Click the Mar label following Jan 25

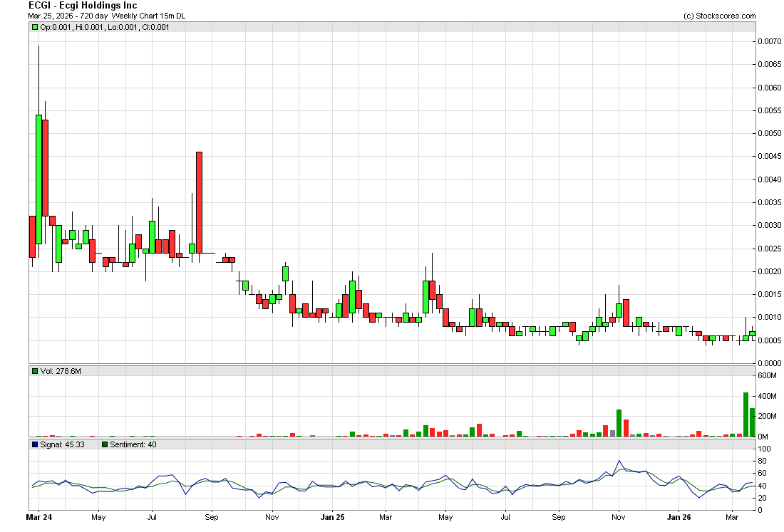[x=386, y=518]
